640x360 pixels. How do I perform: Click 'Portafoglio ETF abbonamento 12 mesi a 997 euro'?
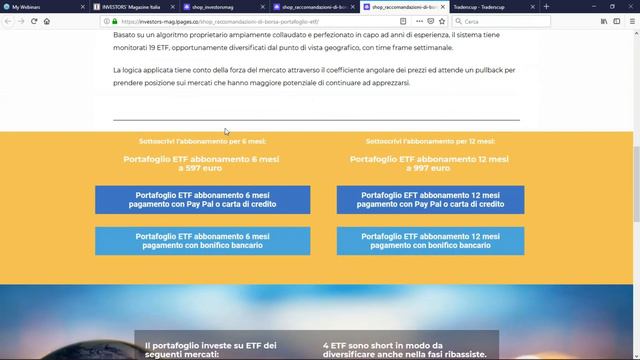pos(429,164)
